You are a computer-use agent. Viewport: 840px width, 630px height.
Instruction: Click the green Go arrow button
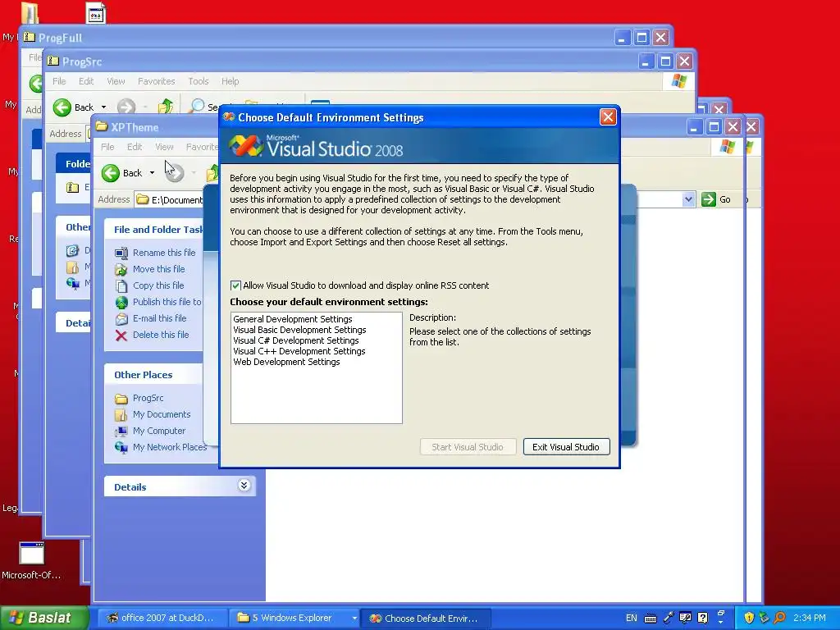(x=709, y=199)
